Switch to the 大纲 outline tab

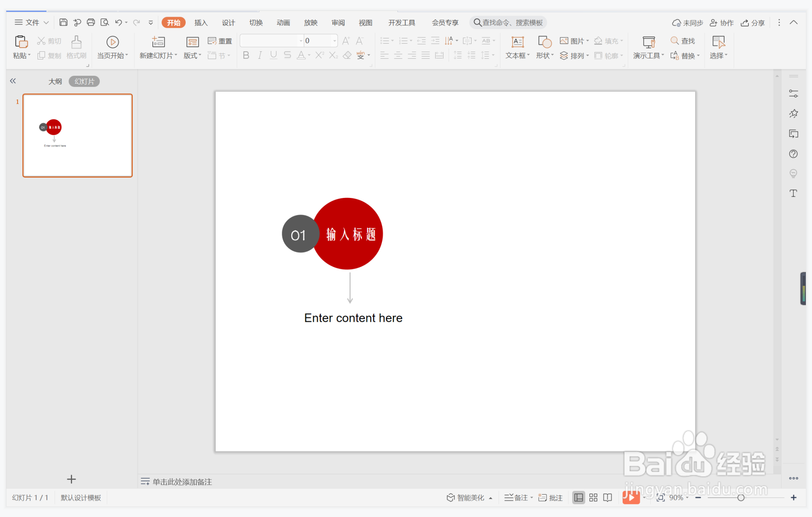pos(55,81)
